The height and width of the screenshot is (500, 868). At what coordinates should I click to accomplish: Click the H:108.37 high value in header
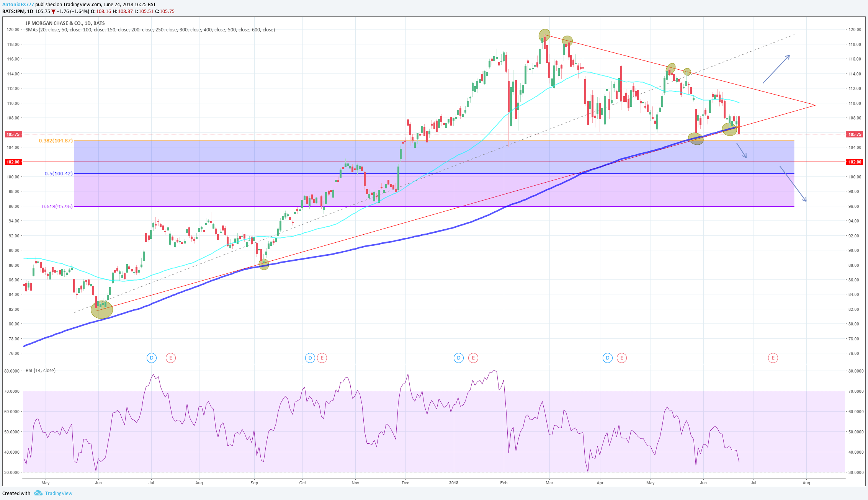(x=123, y=11)
